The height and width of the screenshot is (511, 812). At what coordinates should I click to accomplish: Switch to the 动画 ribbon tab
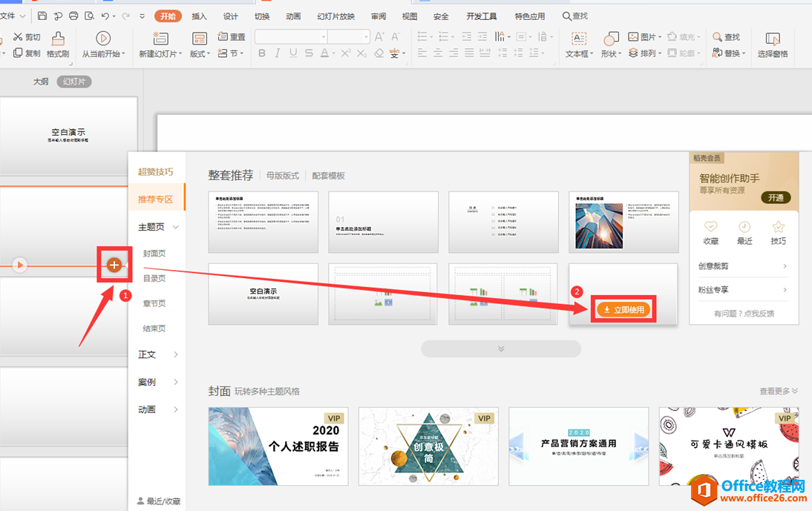coord(292,14)
